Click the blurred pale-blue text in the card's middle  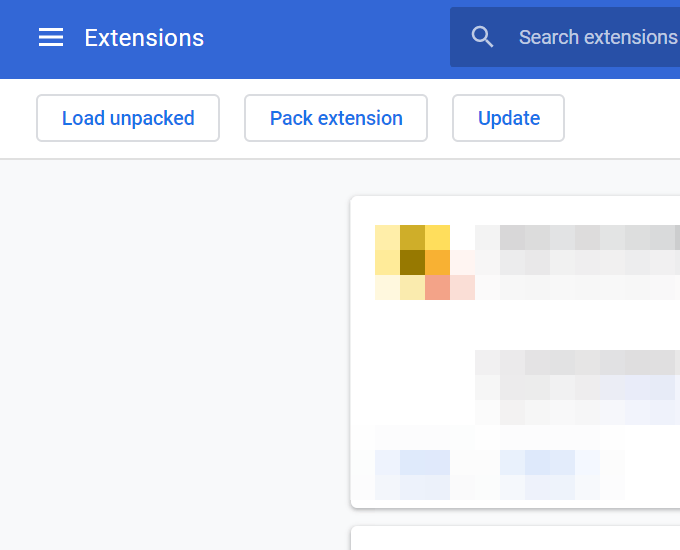click(x=648, y=388)
